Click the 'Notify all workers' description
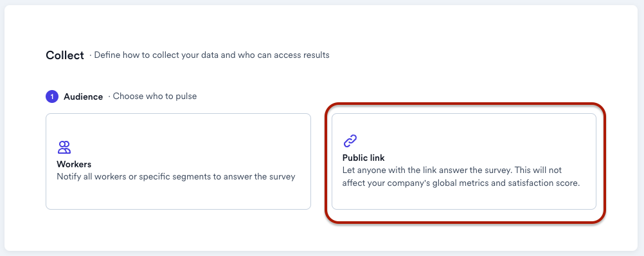Image resolution: width=644 pixels, height=256 pixels. 176,177
